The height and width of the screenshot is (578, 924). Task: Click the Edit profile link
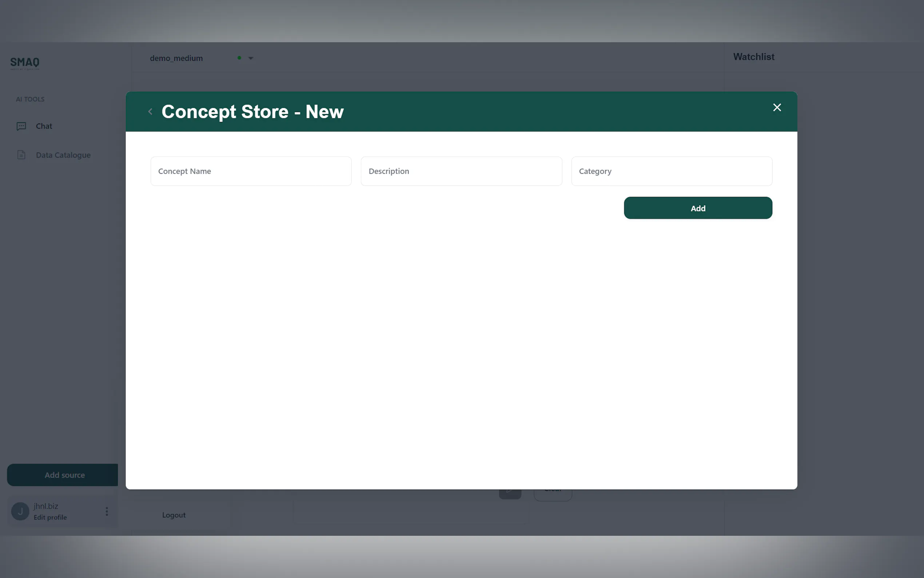[x=50, y=517]
